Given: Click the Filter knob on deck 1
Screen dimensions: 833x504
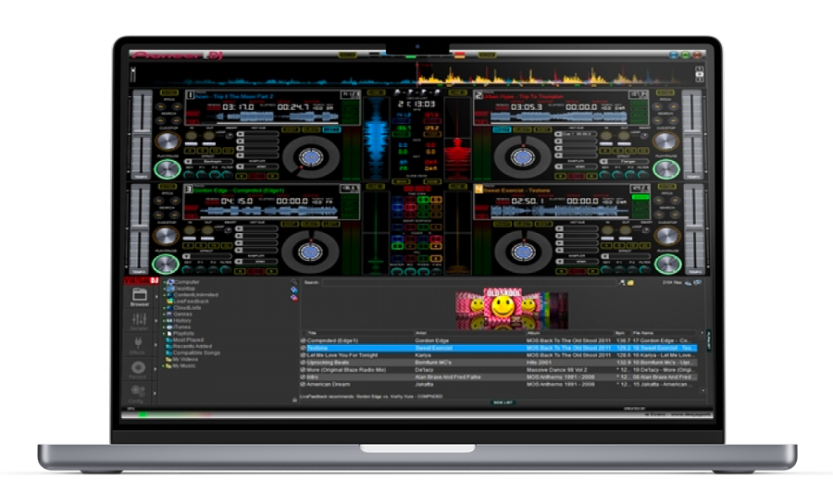Looking at the screenshot, I should coord(227,174).
